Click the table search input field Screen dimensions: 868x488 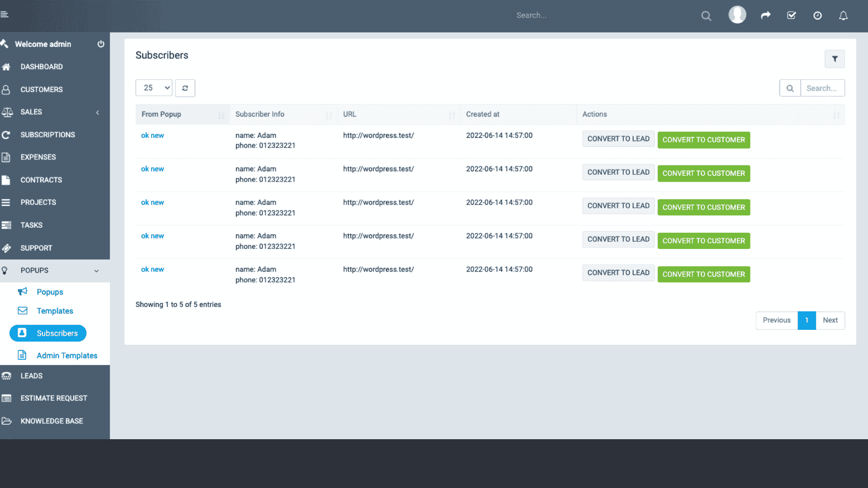pos(822,88)
